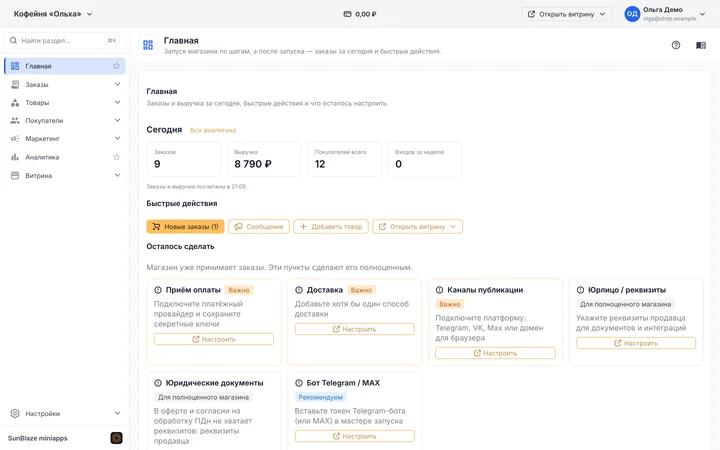Click the Маркетинг megaphone icon
The width and height of the screenshot is (720, 450).
[15, 138]
